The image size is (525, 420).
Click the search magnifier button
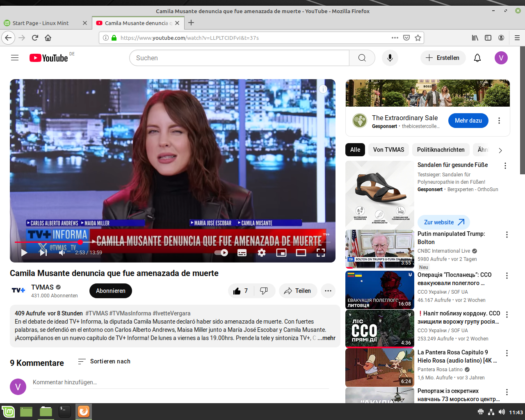(x=362, y=58)
